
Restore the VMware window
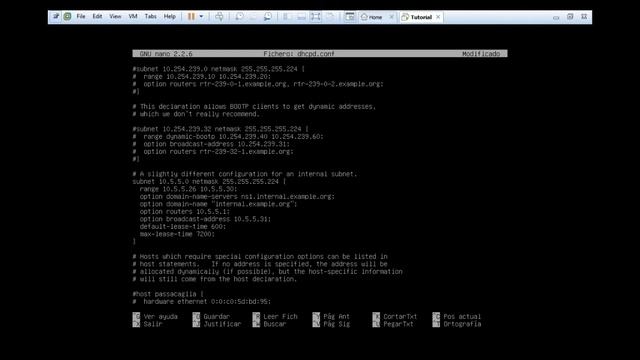[x=570, y=17]
